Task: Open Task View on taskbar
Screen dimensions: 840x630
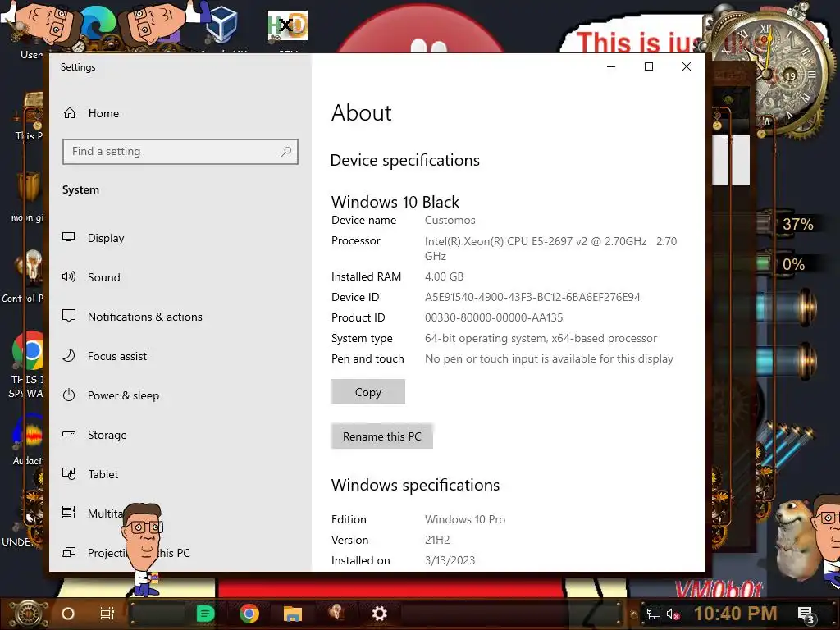Action: (107, 614)
